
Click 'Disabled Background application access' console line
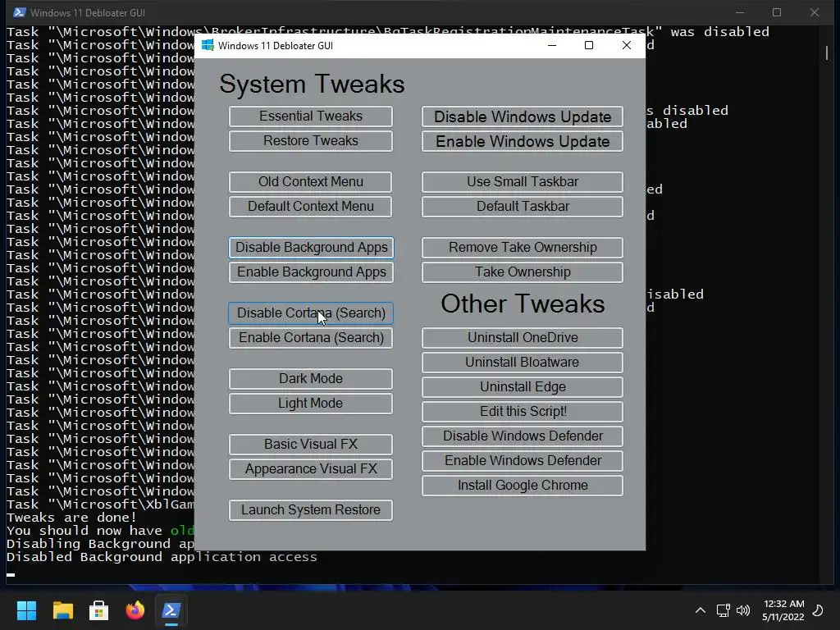click(x=162, y=557)
